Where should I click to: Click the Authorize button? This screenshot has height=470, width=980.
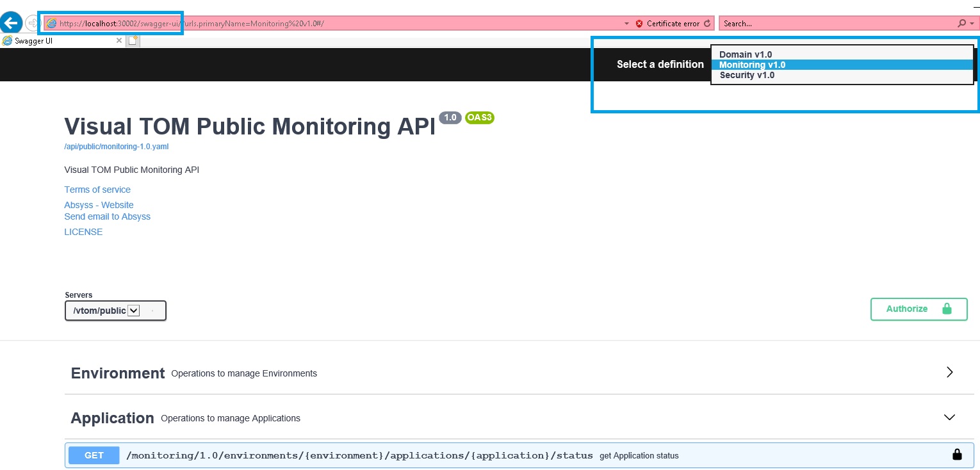click(x=919, y=309)
